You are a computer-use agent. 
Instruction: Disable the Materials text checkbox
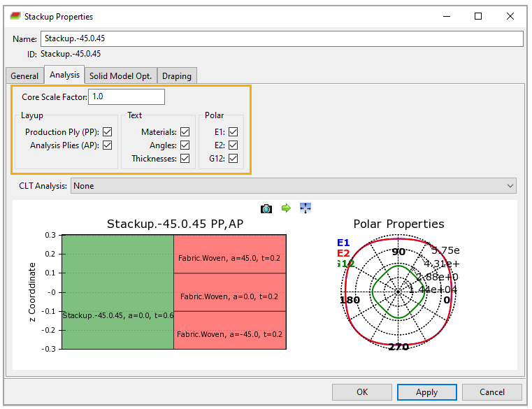(x=185, y=131)
